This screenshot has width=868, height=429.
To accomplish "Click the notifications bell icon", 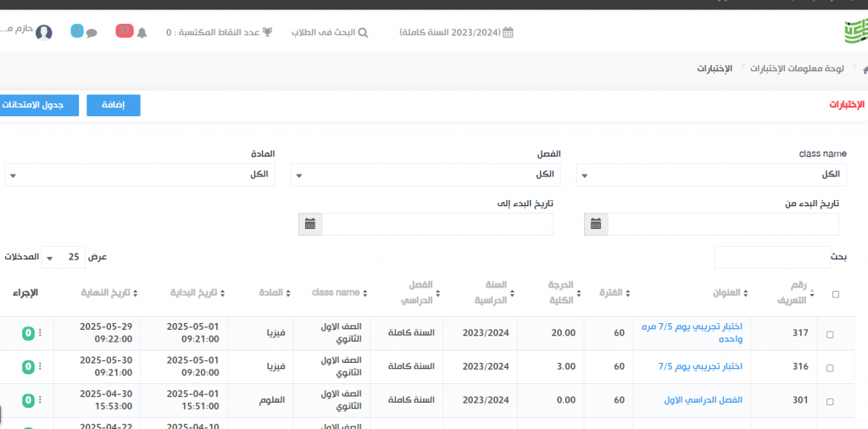I will [x=142, y=32].
